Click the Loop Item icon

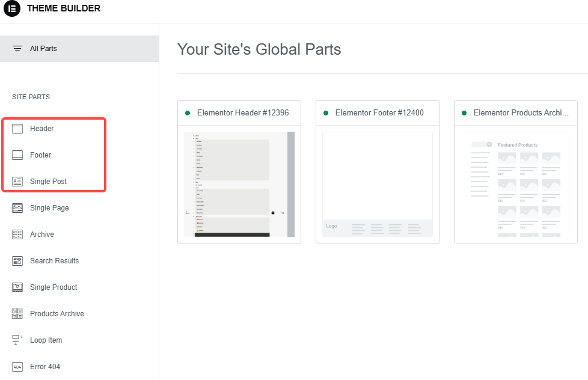tap(17, 340)
